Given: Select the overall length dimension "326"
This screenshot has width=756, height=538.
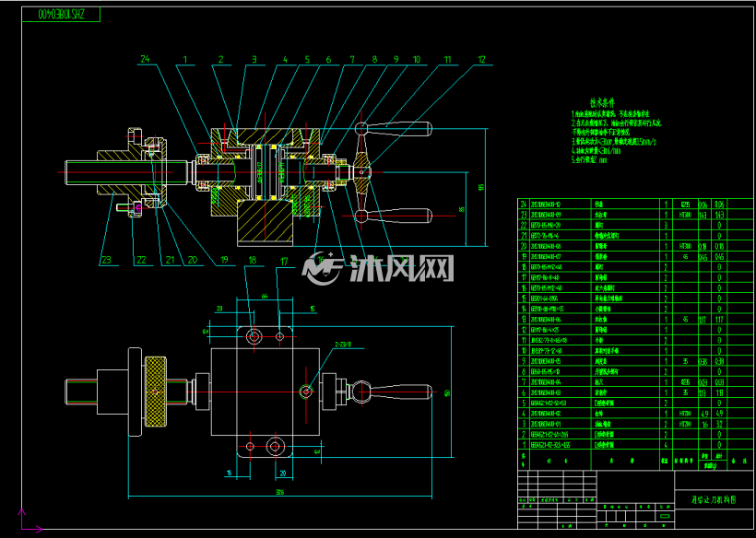Looking at the screenshot, I should click(279, 493).
